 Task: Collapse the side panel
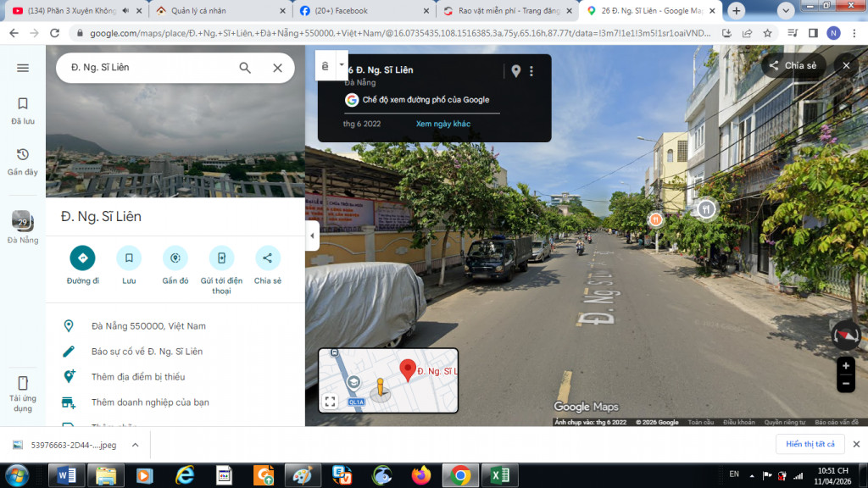[312, 236]
